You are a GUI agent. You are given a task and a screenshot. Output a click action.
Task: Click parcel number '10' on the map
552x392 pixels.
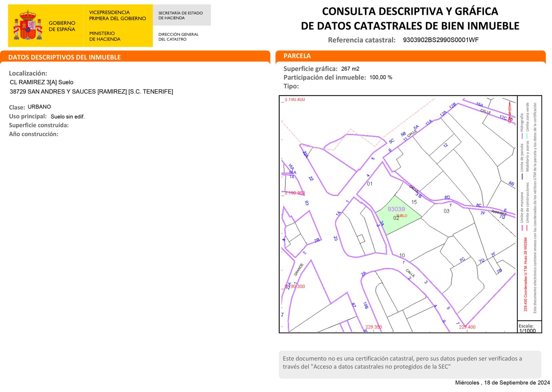(402, 256)
